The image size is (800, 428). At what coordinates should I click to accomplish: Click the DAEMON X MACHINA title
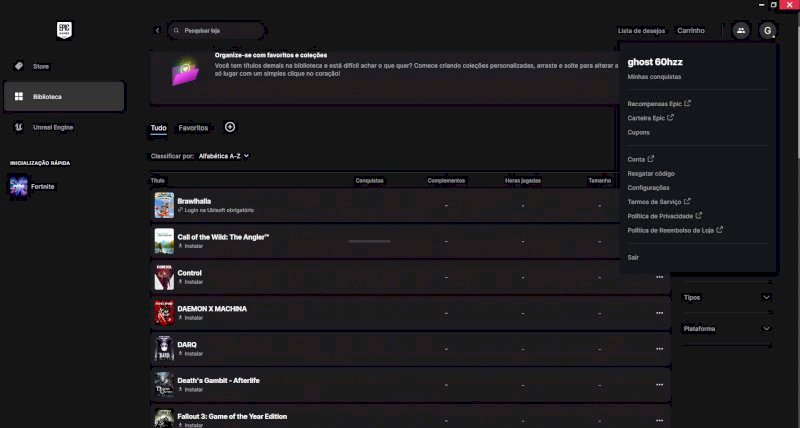(212, 309)
